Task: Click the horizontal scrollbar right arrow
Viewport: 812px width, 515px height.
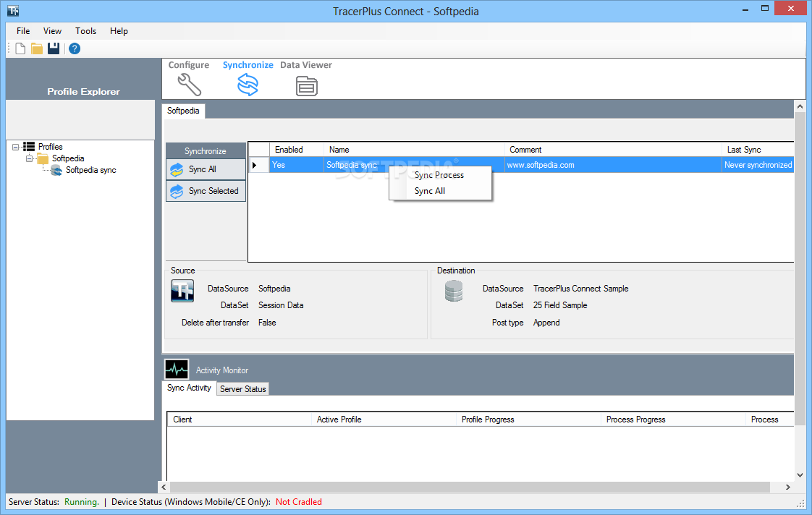Action: click(788, 487)
